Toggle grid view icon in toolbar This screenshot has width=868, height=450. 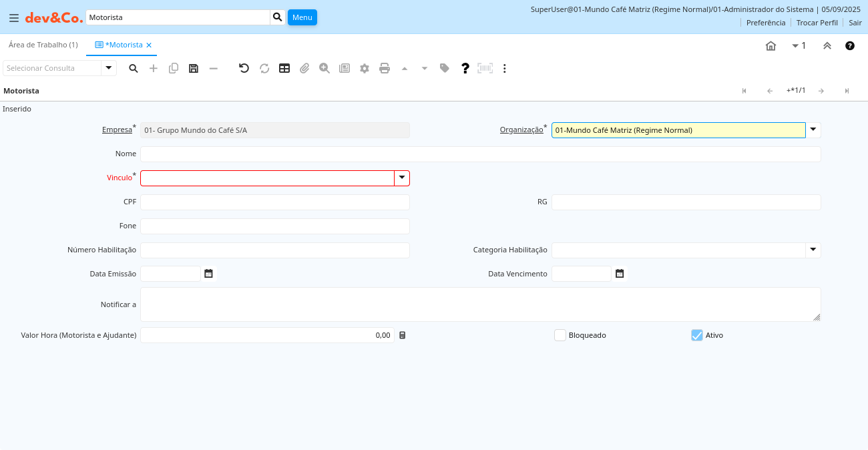[x=284, y=68]
